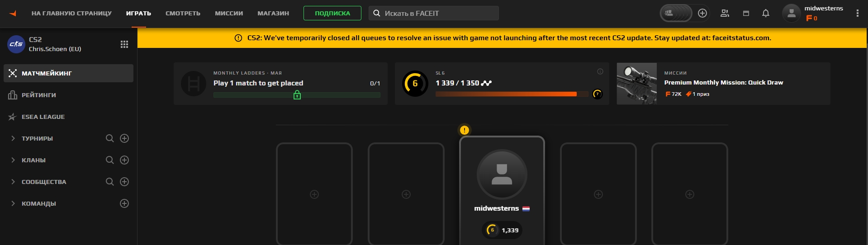Click the level 7 target badge
The height and width of the screenshot is (245, 868).
(x=598, y=94)
